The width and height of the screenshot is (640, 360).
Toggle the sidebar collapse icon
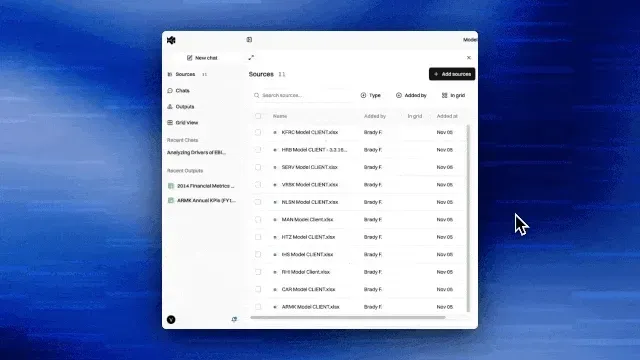point(249,40)
